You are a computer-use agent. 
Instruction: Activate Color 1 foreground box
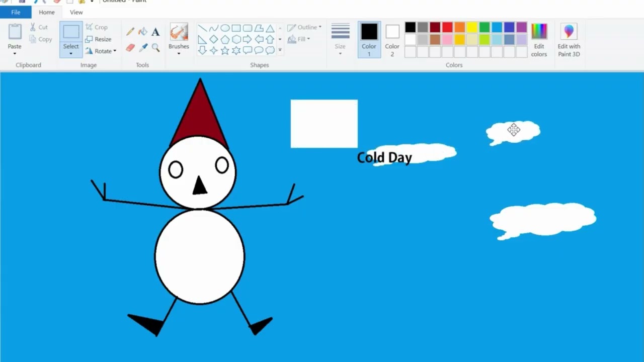click(369, 39)
